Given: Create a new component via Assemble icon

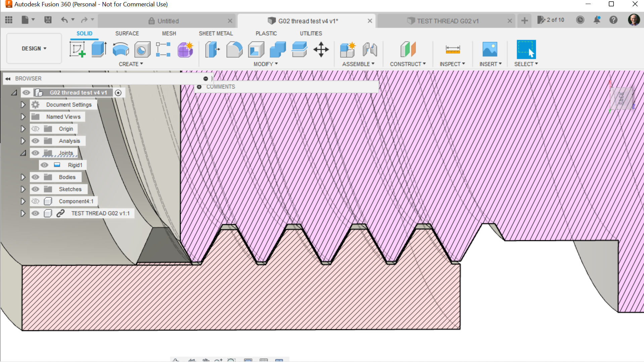Looking at the screenshot, I should (347, 49).
